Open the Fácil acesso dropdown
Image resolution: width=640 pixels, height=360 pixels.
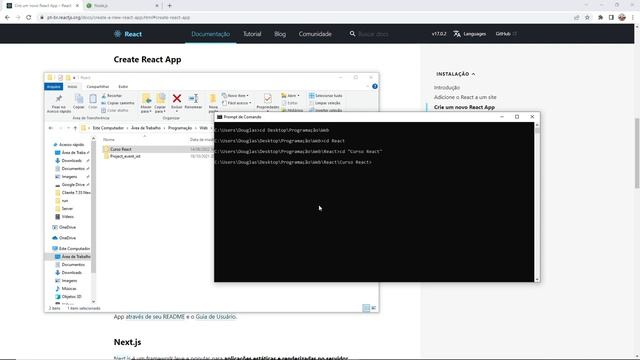point(237,103)
